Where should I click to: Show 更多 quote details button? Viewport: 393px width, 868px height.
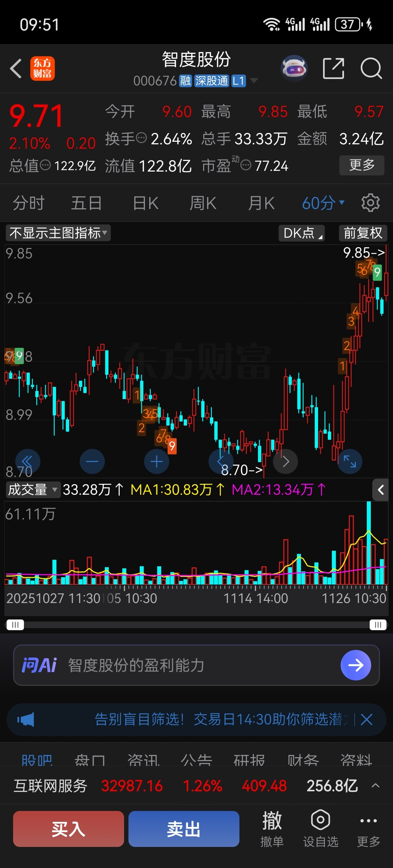click(x=362, y=165)
